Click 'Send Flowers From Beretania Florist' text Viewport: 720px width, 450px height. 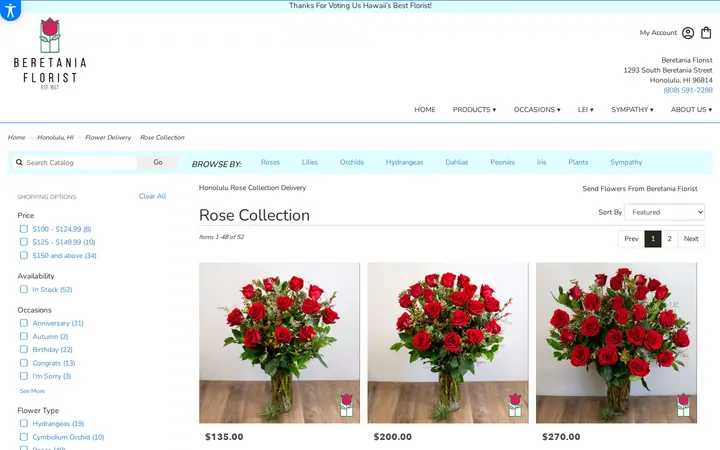[x=640, y=189]
